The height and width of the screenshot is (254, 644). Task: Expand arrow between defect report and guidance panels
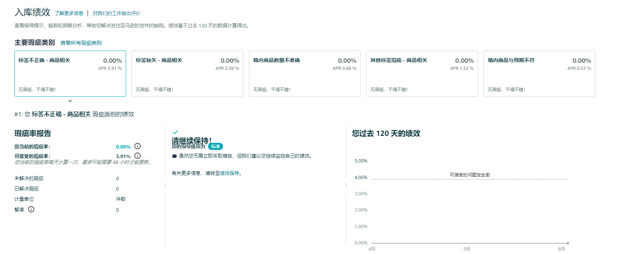coord(165,185)
